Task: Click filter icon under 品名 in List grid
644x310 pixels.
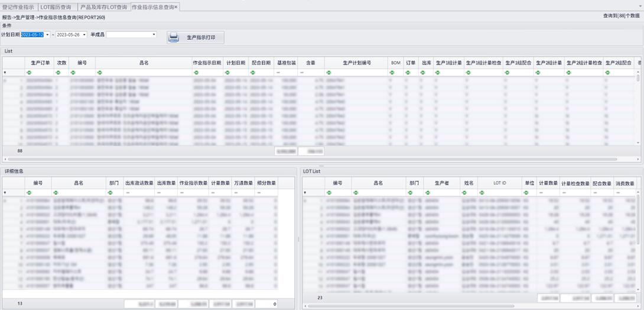Action: (98, 73)
